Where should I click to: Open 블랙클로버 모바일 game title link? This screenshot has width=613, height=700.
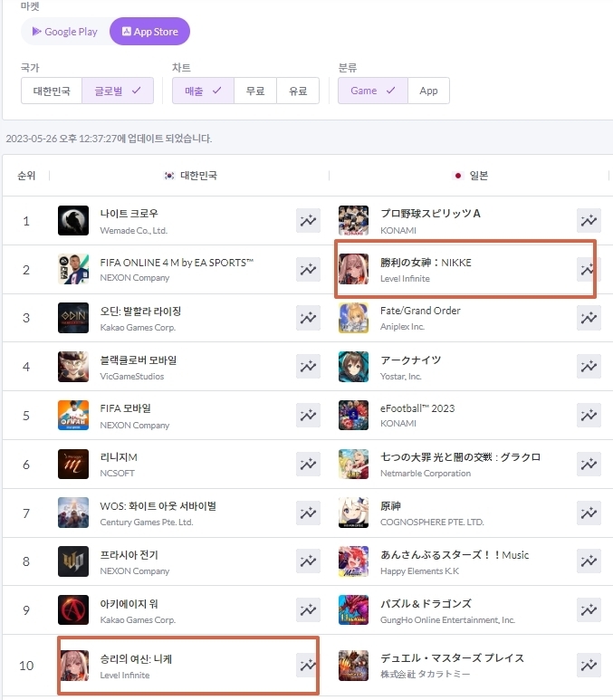pos(139,360)
